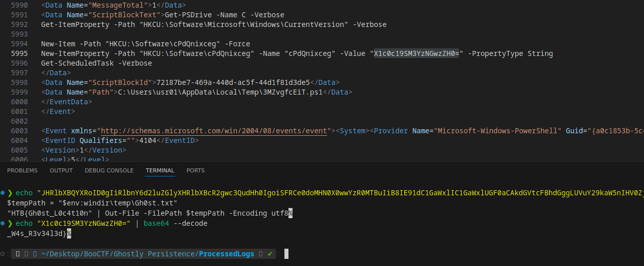
Task: Open the Debug Console tab
Action: pos(109,170)
